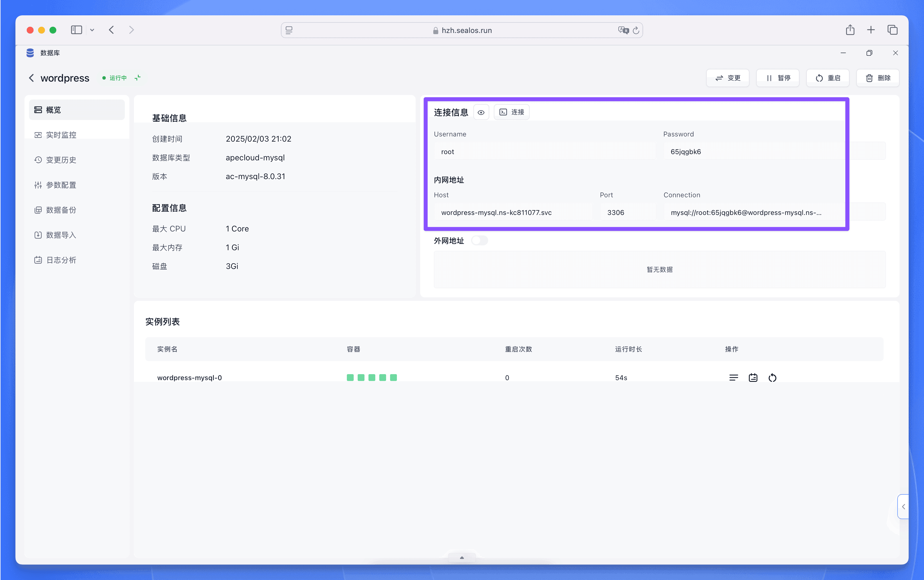The height and width of the screenshot is (580, 924).
Task: Reveal password with the eye icon
Action: pyautogui.click(x=481, y=112)
